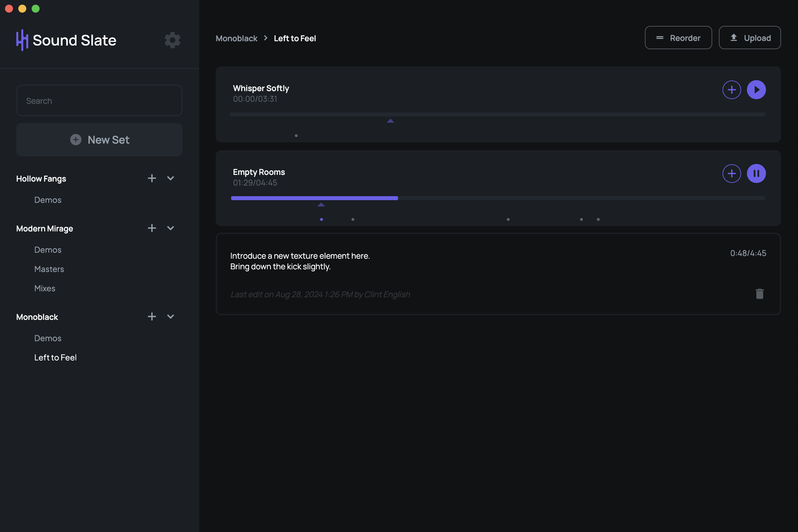Collapse the Monoblack group
Image resolution: width=798 pixels, height=532 pixels.
(170, 317)
